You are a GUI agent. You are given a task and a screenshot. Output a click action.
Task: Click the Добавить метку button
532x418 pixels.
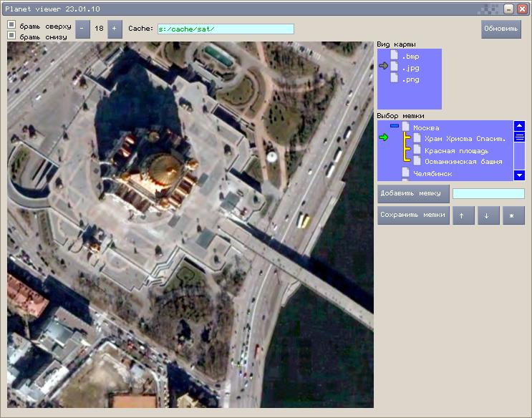pyautogui.click(x=414, y=193)
